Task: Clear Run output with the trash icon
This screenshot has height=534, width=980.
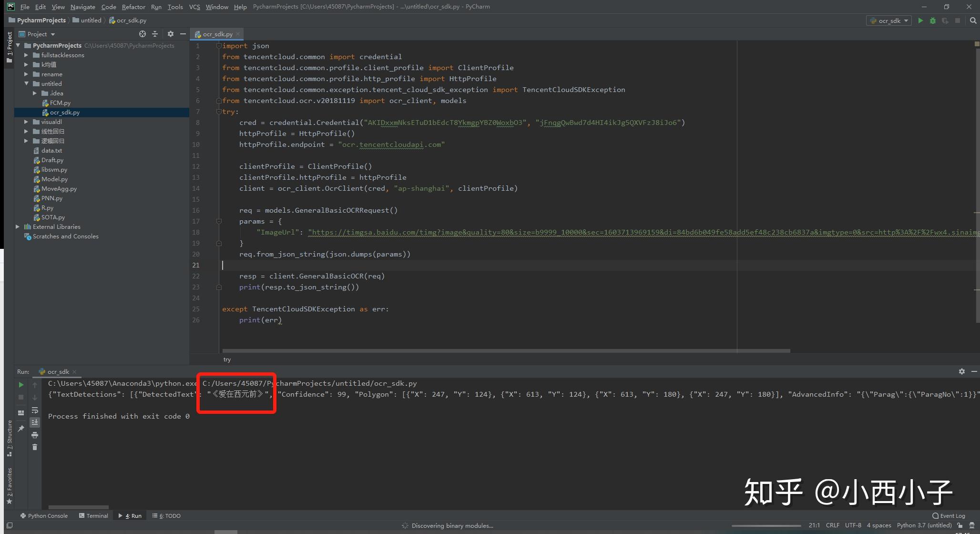Action: coord(35,447)
